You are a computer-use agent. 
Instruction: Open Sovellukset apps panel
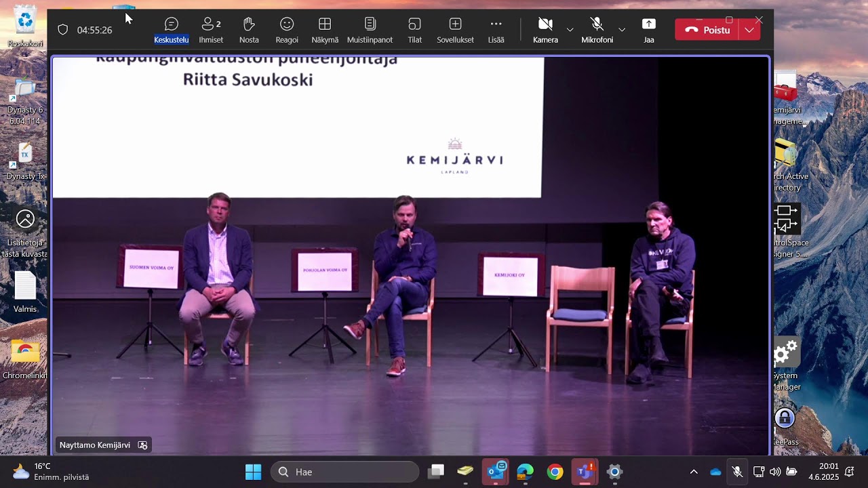(x=455, y=30)
